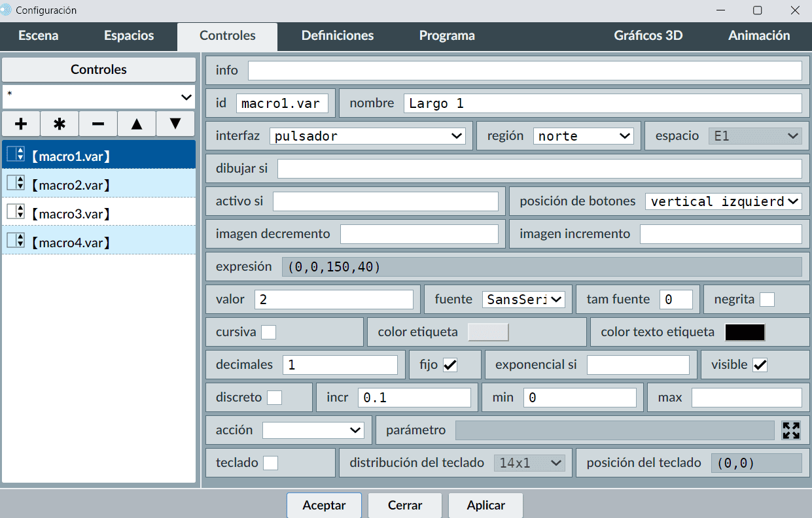Move control up with up arrow
The width and height of the screenshot is (812, 518).
pyautogui.click(x=137, y=124)
